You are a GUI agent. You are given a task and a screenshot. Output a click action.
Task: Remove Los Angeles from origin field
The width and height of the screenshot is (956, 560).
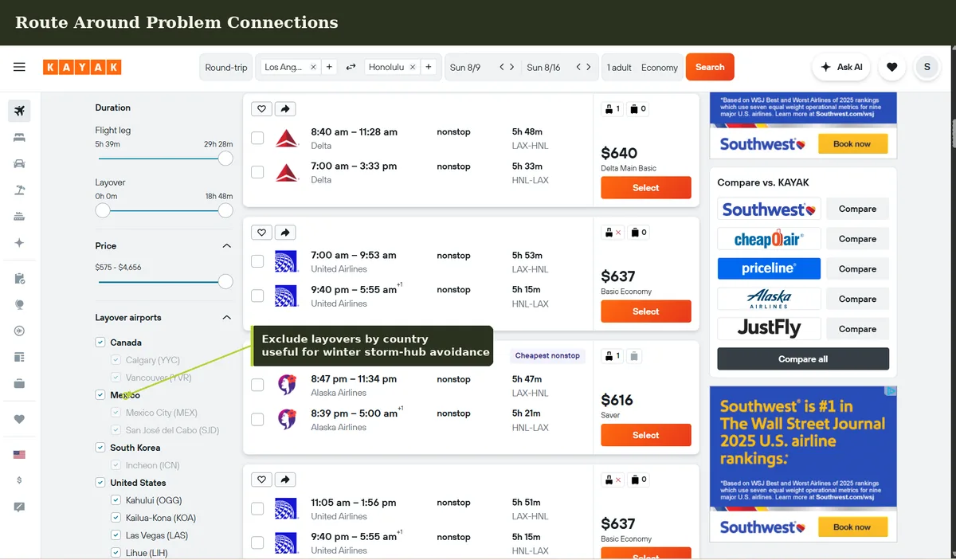click(x=313, y=67)
